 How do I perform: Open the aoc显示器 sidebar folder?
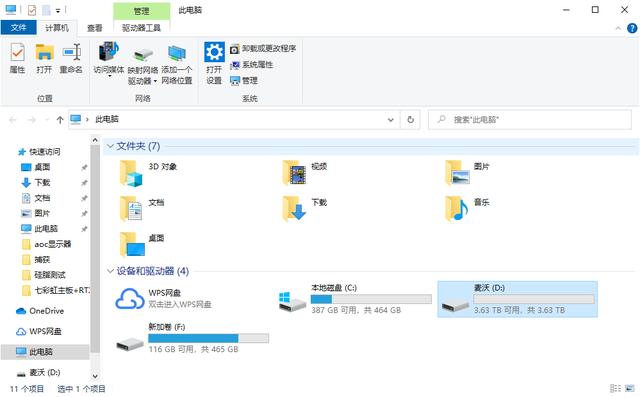47,244
